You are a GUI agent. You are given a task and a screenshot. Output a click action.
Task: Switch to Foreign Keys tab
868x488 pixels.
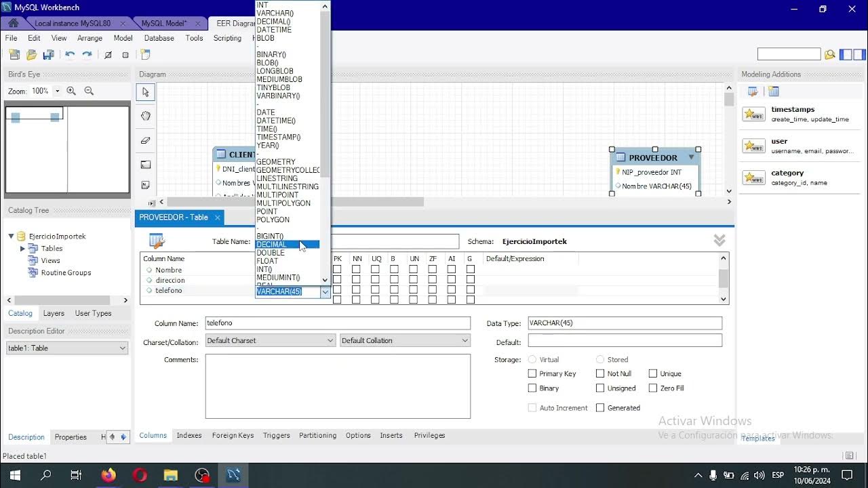(233, 435)
